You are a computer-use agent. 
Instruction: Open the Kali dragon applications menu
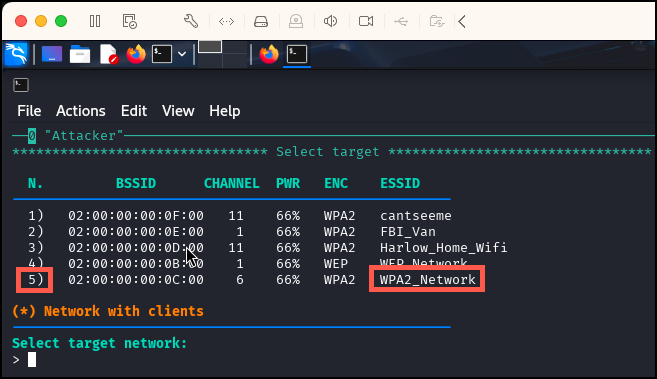pyautogui.click(x=16, y=54)
